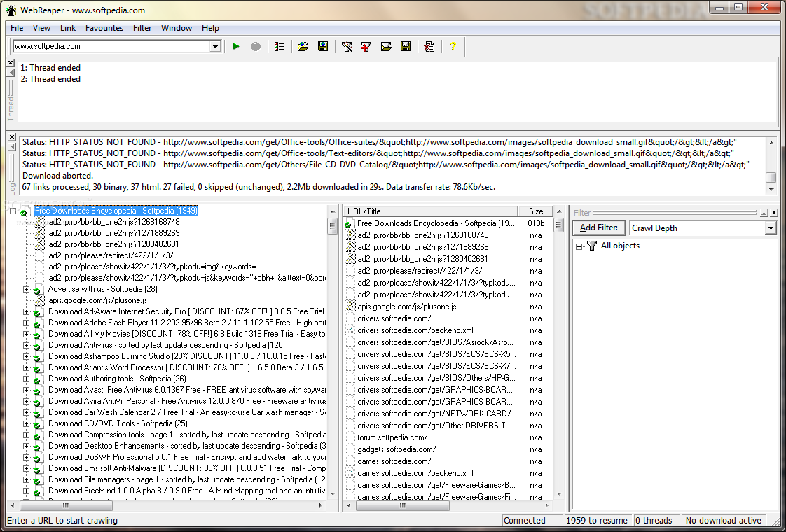Expand the All objects filter node
786x532 pixels.
pos(579,246)
